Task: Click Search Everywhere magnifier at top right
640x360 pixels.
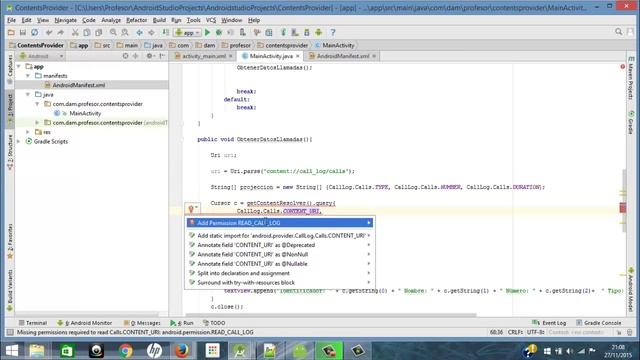Action: [x=619, y=32]
